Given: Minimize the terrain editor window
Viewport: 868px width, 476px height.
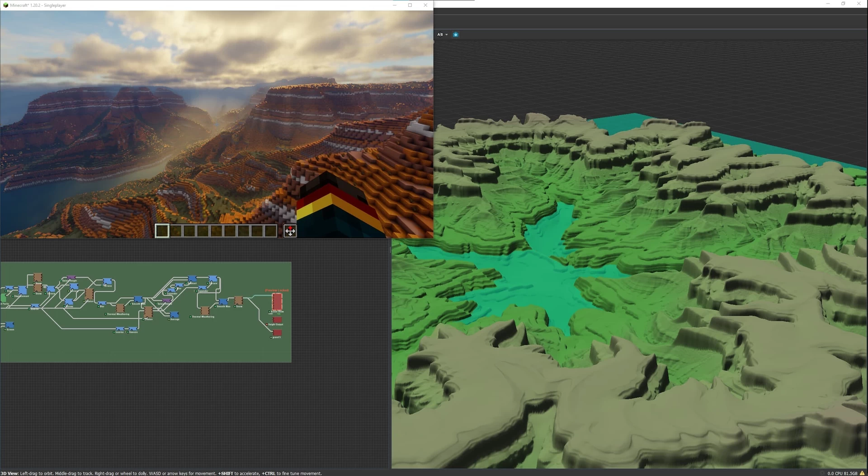Looking at the screenshot, I should (828, 4).
